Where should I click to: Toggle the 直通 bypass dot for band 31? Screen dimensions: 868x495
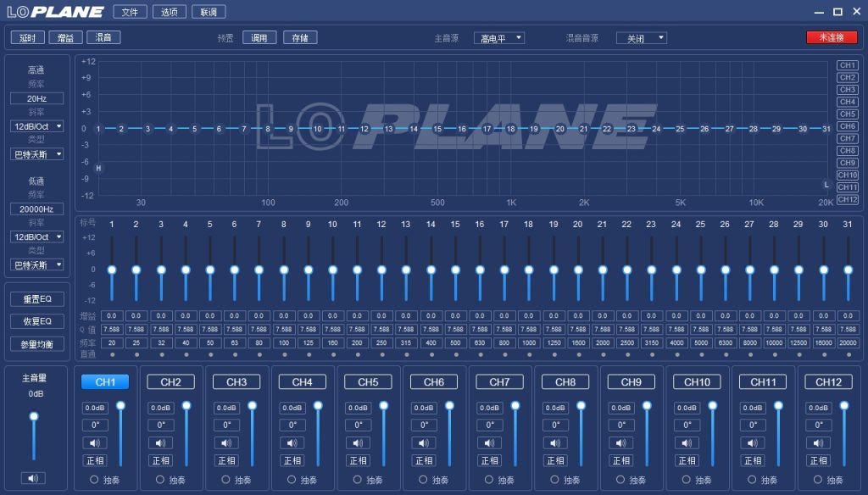point(849,355)
